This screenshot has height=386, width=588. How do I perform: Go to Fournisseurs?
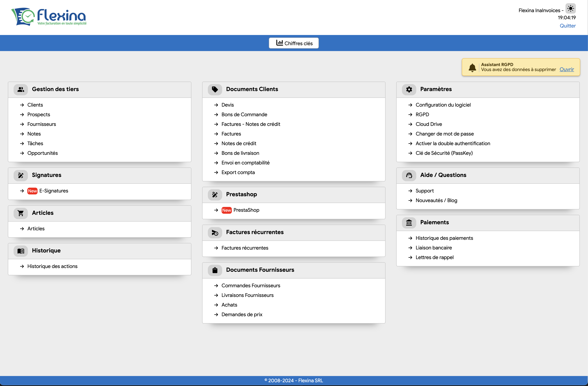click(x=42, y=124)
